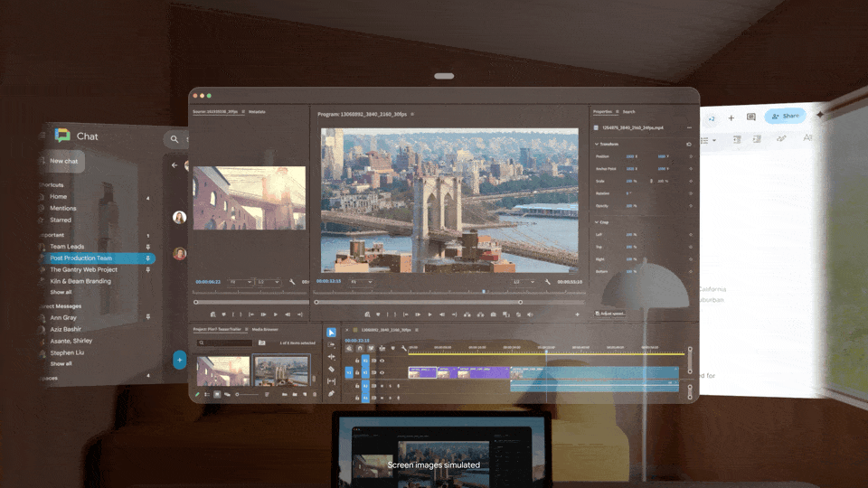Click the folder icon beside Project search
The height and width of the screenshot is (488, 868).
pyautogui.click(x=262, y=343)
